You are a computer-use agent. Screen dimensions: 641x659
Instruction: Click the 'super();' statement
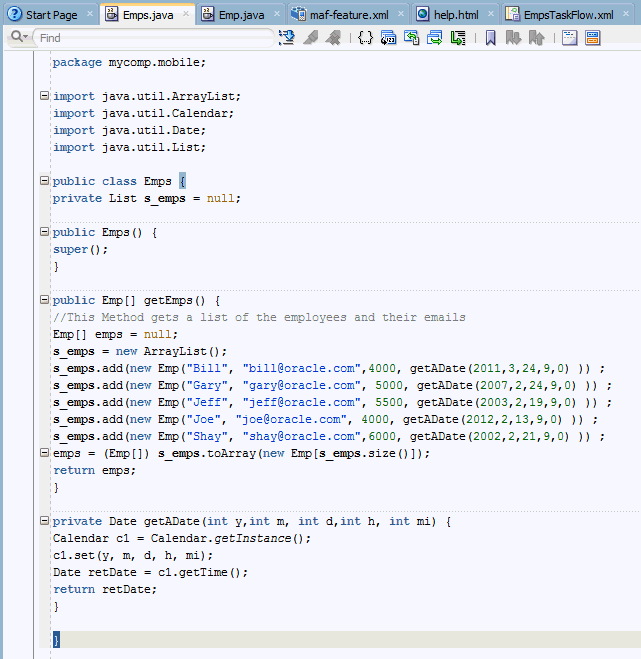pyautogui.click(x=80, y=250)
